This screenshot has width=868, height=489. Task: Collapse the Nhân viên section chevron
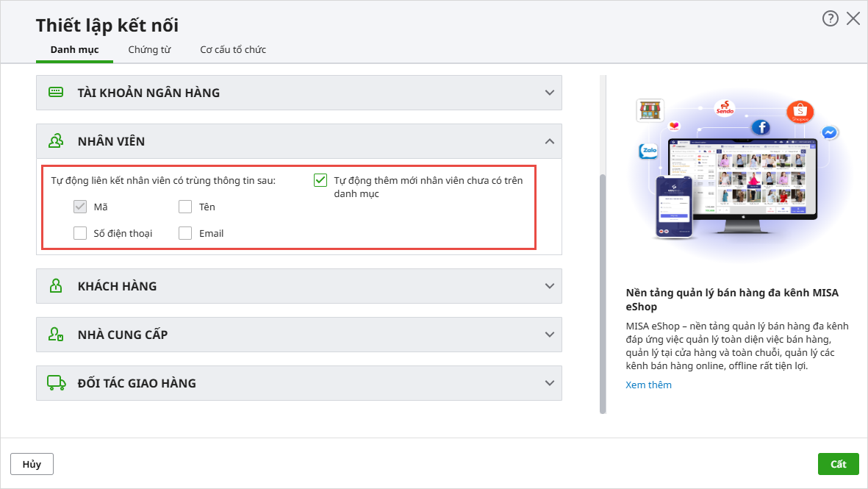pyautogui.click(x=549, y=141)
